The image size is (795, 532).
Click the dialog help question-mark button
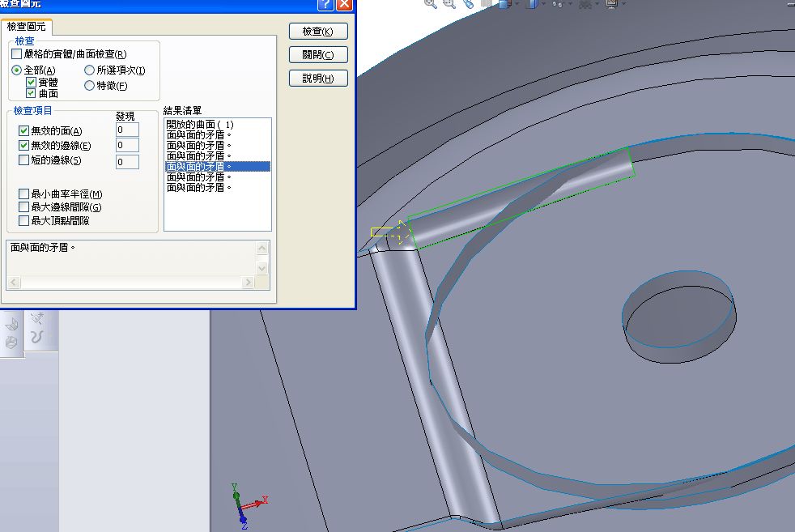pyautogui.click(x=325, y=5)
